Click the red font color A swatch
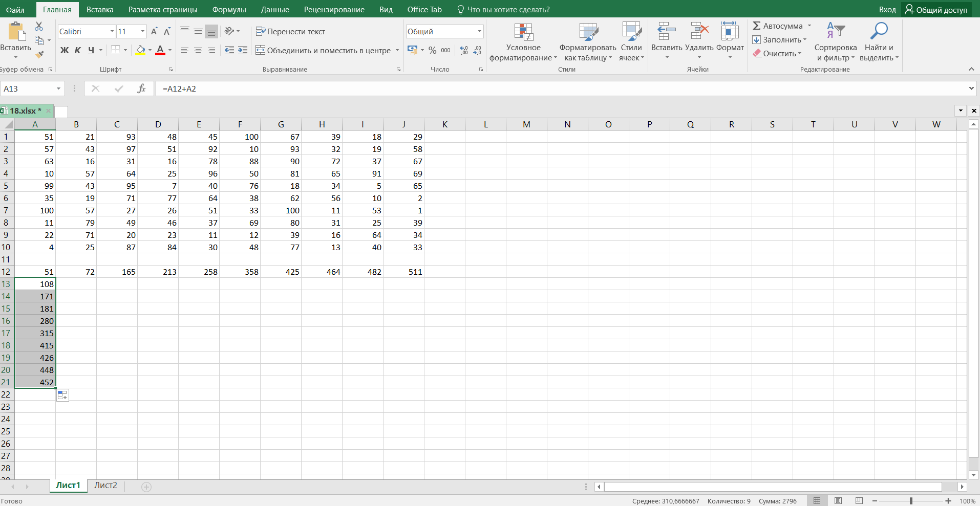 (160, 50)
